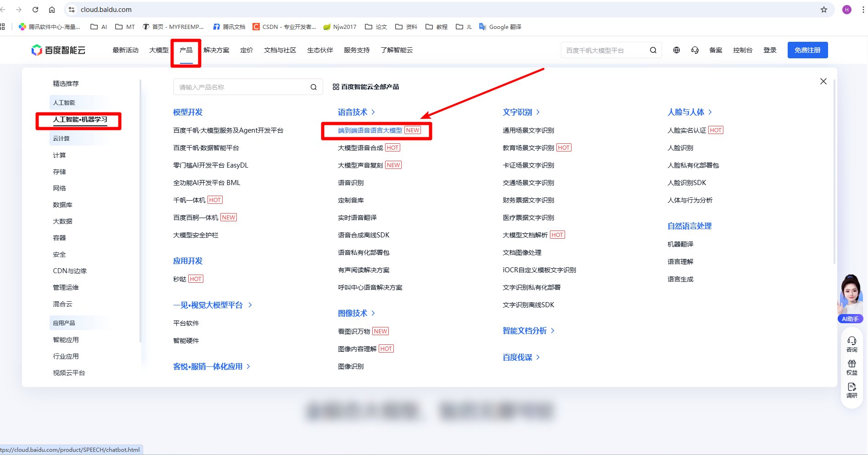The height and width of the screenshot is (455, 868).
Task: Open the 备案 header link
Action: tap(716, 50)
